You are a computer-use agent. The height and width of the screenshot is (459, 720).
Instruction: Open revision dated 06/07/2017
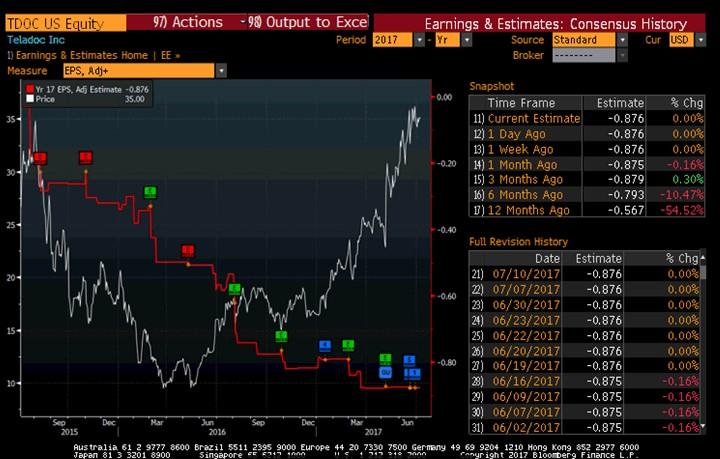(x=584, y=412)
